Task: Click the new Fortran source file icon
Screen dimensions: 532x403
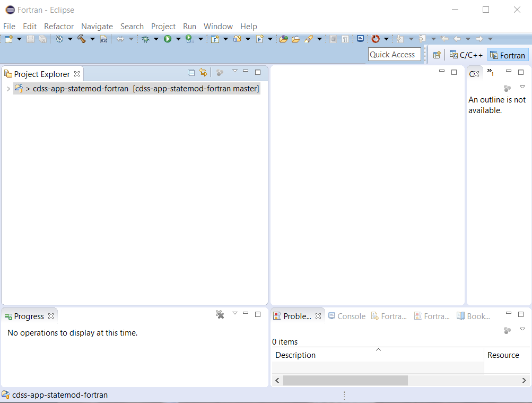Action: click(x=259, y=39)
